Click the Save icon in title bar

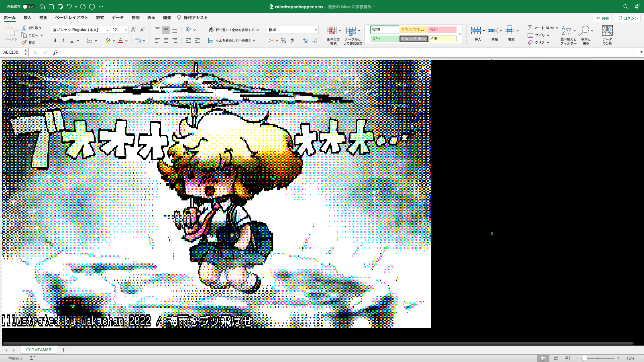[51, 7]
